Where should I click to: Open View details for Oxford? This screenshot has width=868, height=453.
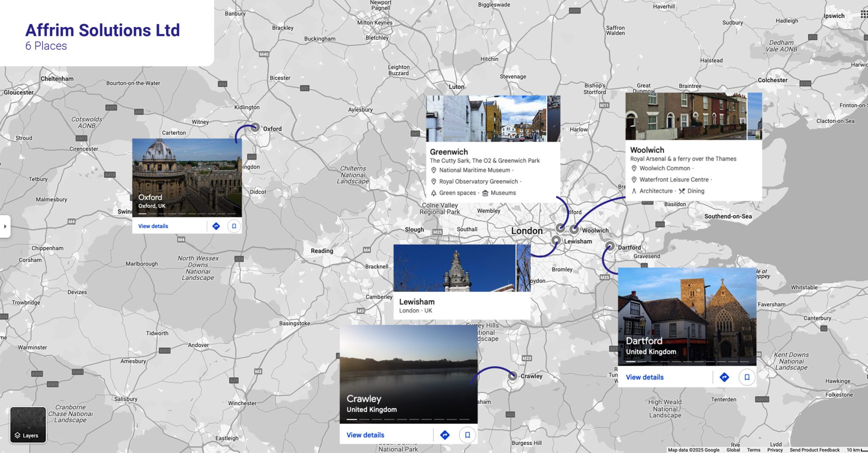click(x=153, y=226)
